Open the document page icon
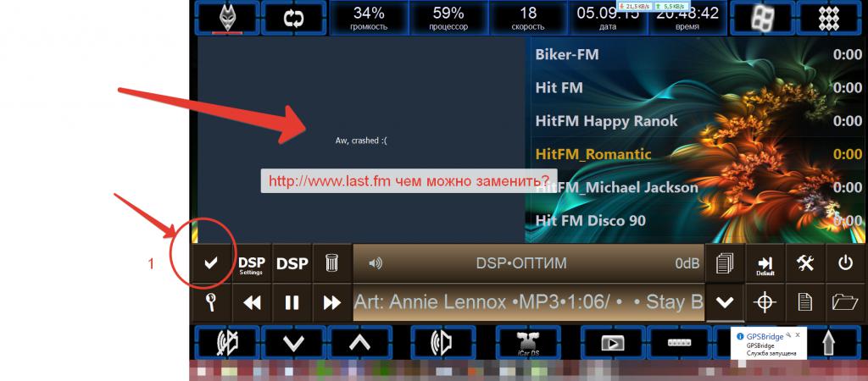This screenshot has height=381, width=868. pos(805,302)
